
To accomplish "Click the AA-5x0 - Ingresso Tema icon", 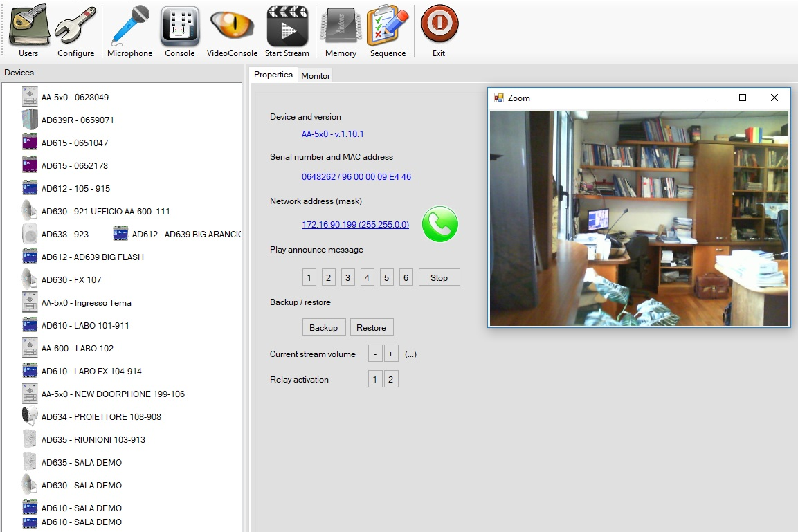I will 30,302.
